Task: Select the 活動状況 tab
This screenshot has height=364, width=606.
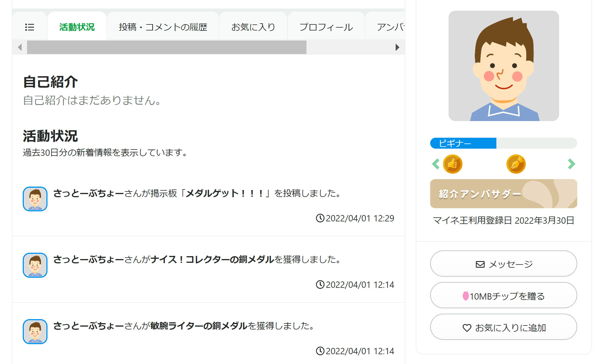Action: point(77,27)
